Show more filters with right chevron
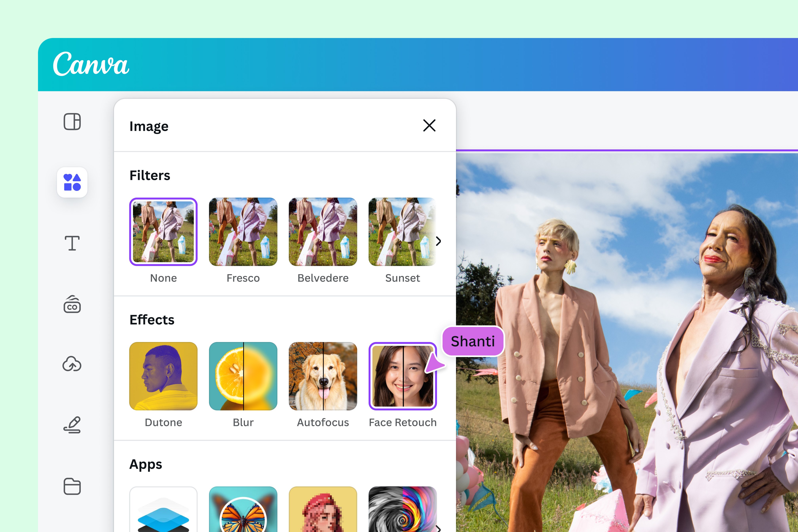 click(x=438, y=241)
